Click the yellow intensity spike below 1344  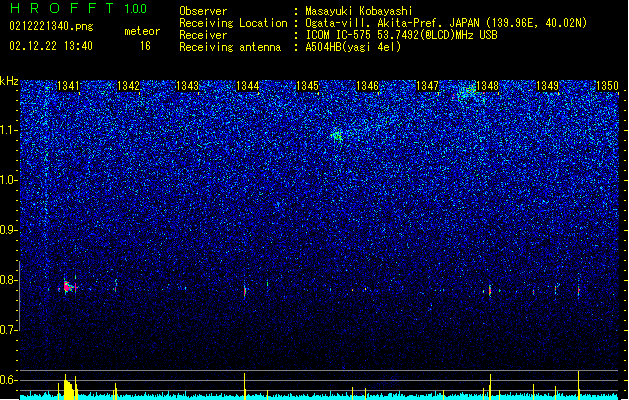(x=245, y=386)
